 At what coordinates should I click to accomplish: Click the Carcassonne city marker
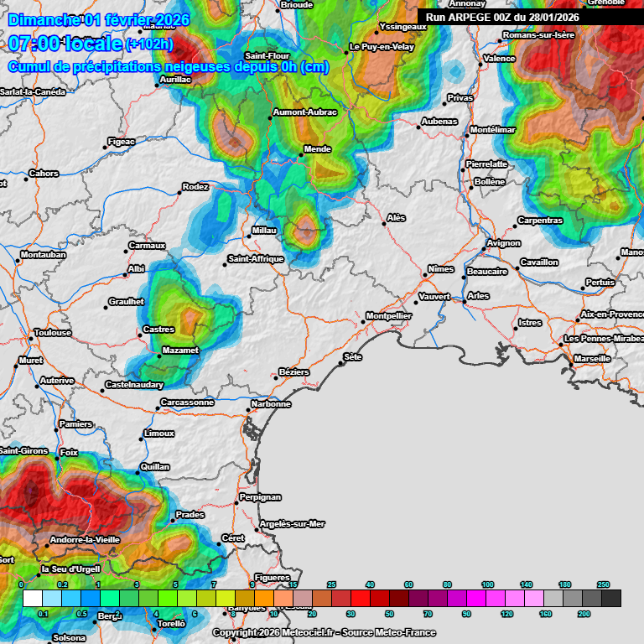tap(158, 409)
